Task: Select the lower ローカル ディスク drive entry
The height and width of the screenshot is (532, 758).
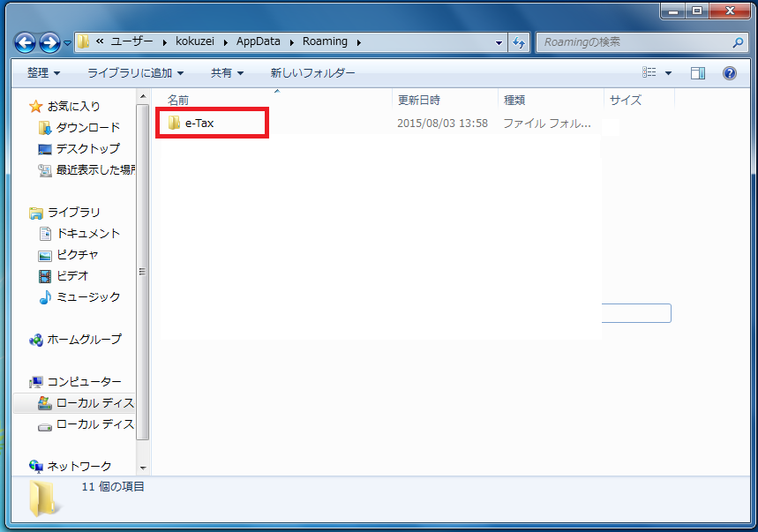Action: pyautogui.click(x=94, y=424)
